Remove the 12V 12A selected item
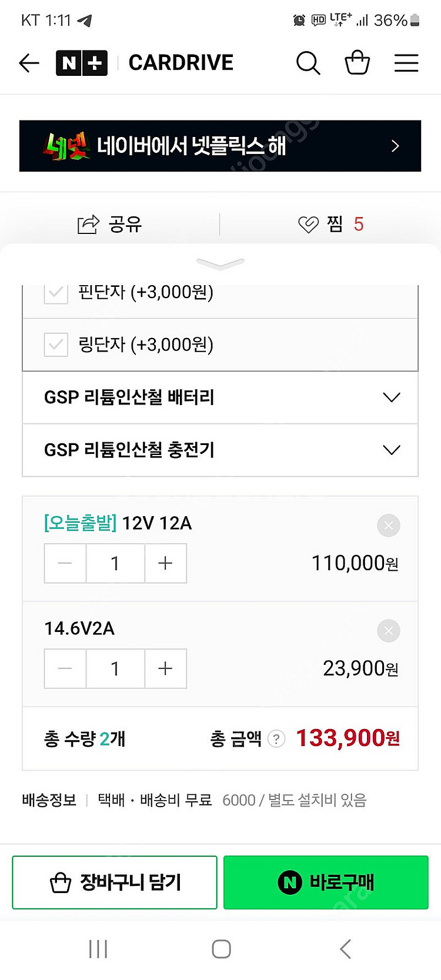The image size is (441, 980). pyautogui.click(x=388, y=526)
